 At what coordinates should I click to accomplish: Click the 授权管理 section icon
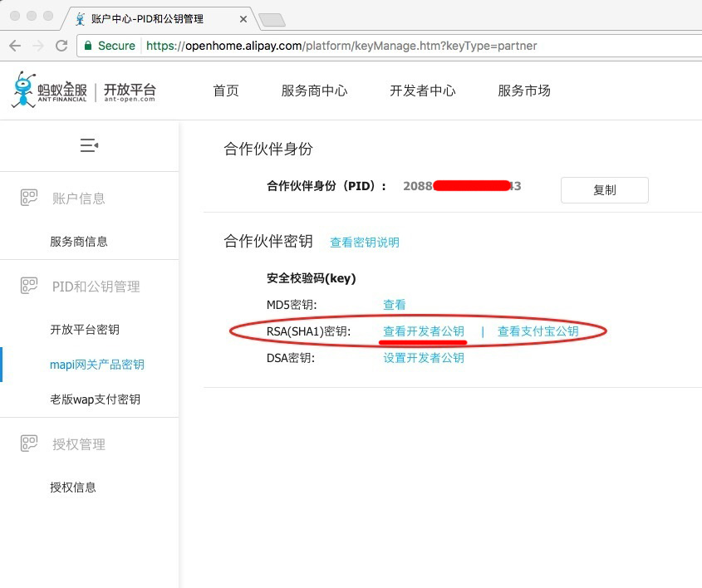point(29,444)
